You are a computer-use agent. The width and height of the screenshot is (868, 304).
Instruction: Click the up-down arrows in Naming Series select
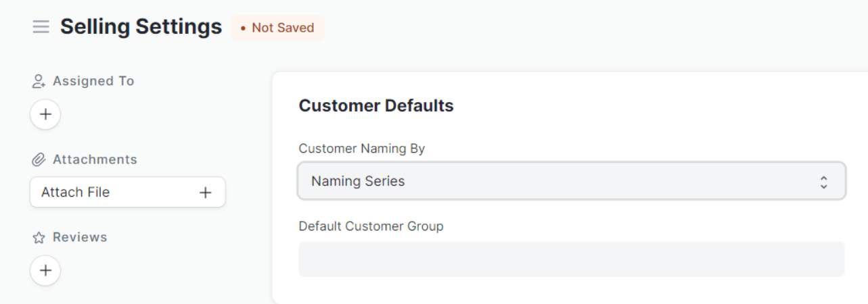[823, 181]
